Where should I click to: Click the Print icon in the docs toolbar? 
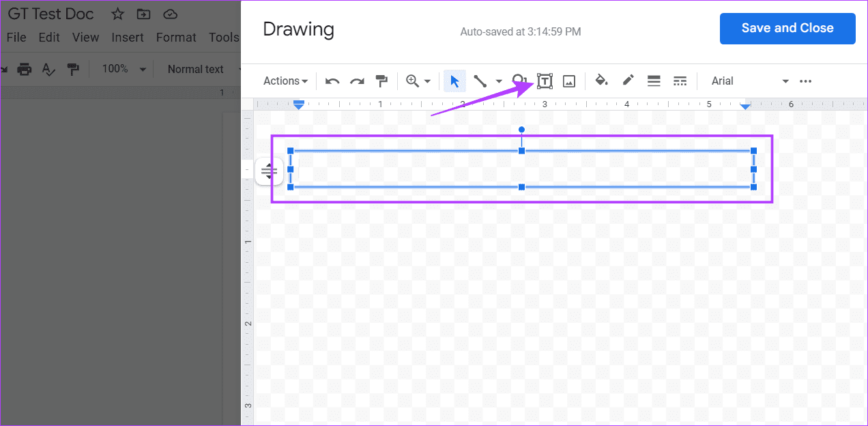pos(24,69)
